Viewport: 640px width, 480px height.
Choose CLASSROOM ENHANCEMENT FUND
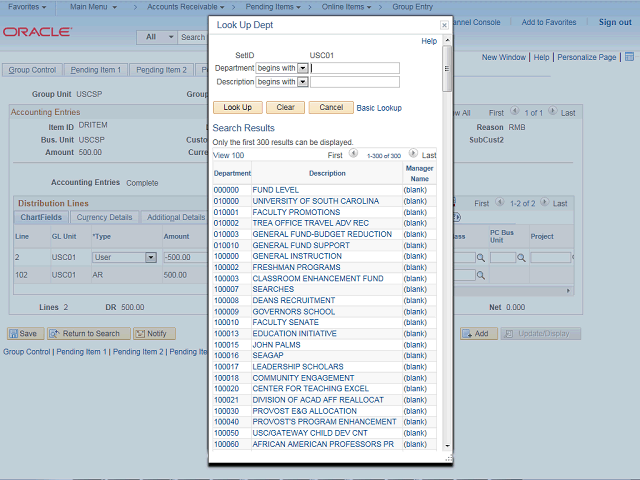coord(318,279)
